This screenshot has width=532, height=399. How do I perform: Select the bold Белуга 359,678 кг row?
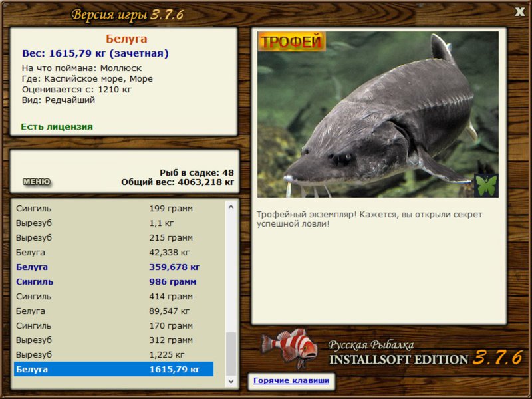point(114,267)
